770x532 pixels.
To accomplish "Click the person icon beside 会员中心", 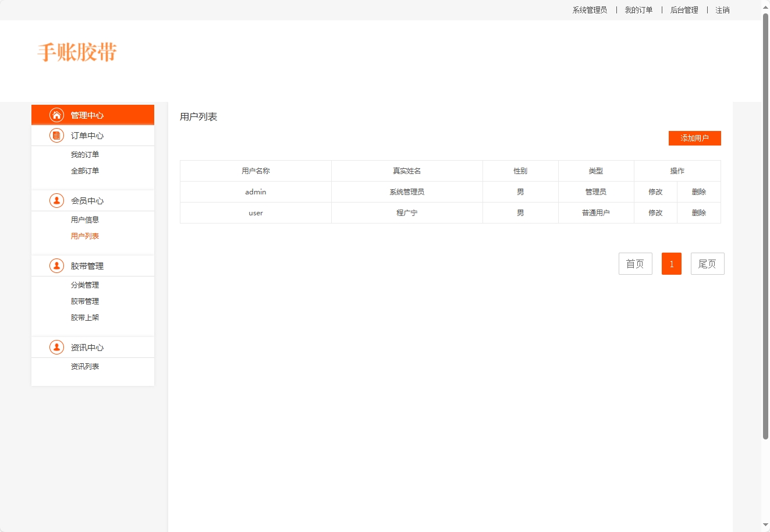I will pyautogui.click(x=56, y=201).
